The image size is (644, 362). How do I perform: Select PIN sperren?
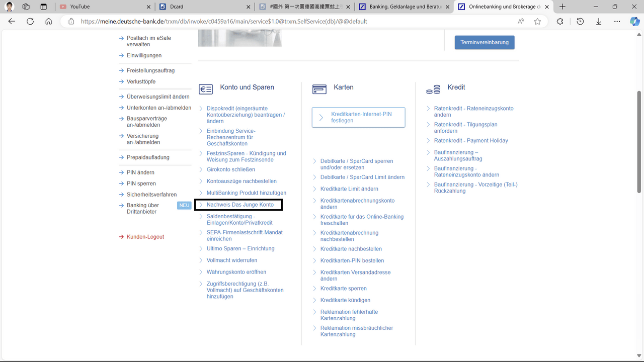click(141, 184)
